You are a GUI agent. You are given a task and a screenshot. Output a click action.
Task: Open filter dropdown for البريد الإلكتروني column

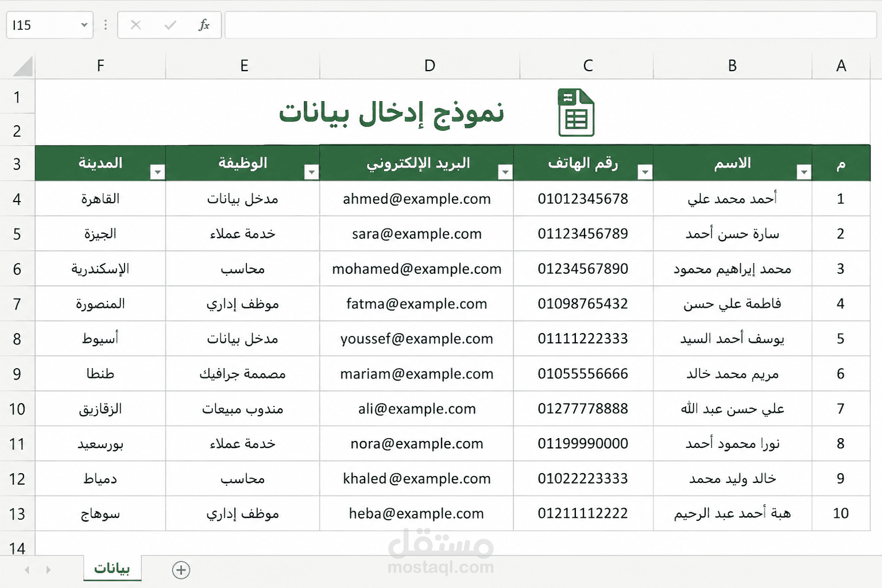[x=505, y=172]
